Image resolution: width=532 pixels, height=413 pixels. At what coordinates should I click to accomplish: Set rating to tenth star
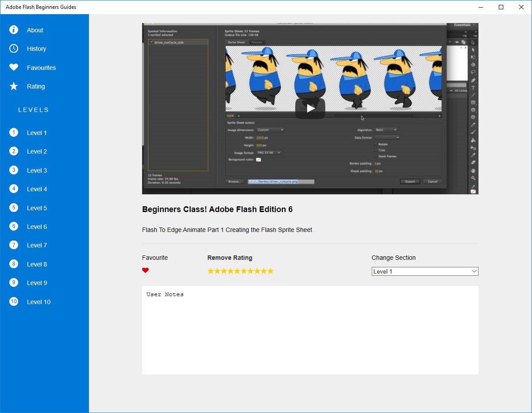click(270, 271)
